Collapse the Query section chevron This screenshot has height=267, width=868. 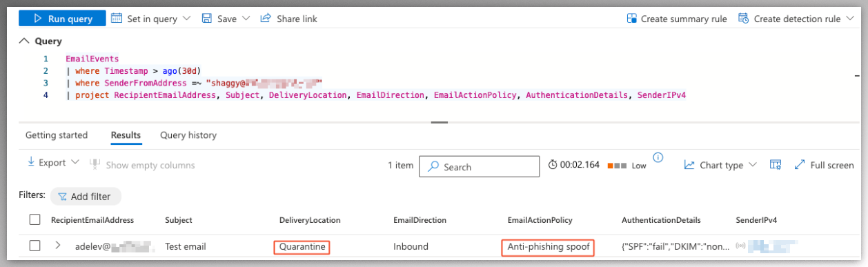pyautogui.click(x=26, y=41)
